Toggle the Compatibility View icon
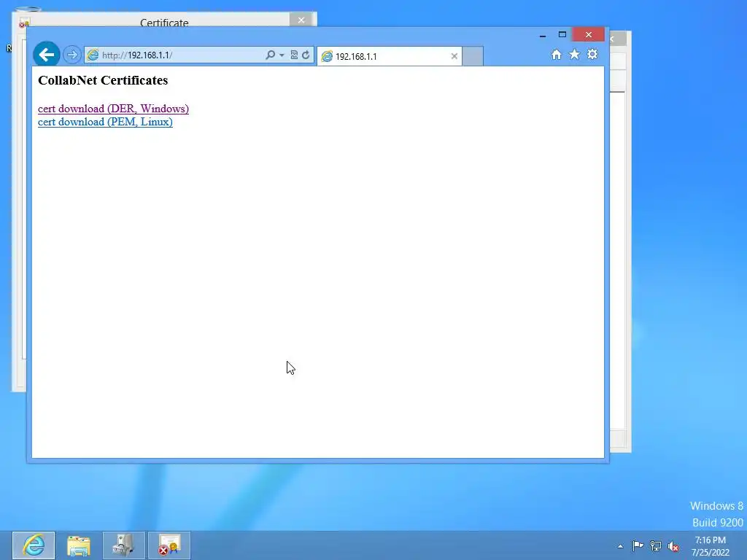 294,55
